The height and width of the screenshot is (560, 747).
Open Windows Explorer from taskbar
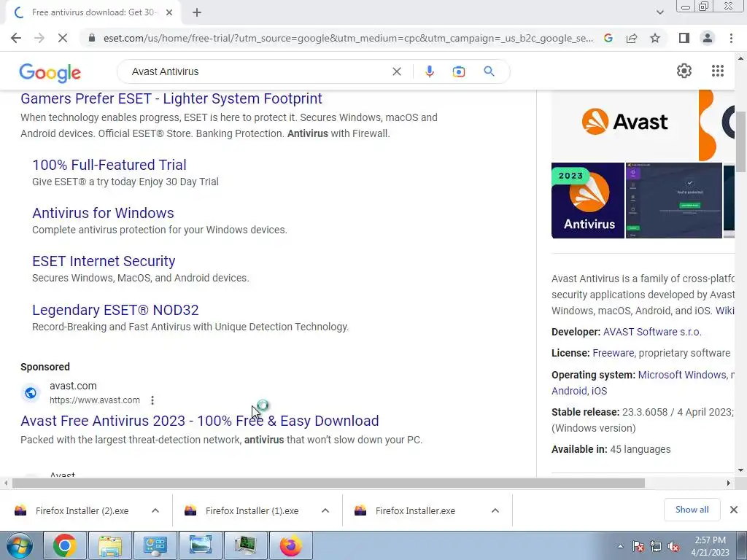pos(110,545)
